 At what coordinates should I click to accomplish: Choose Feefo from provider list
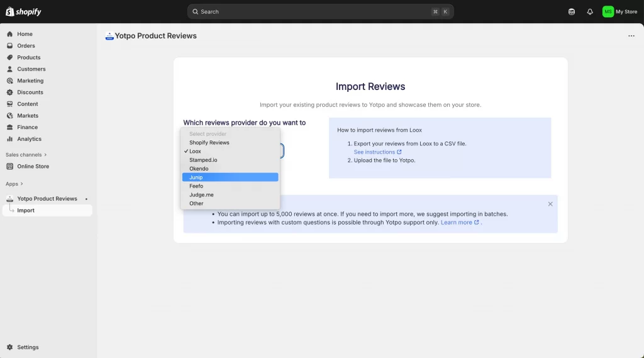click(230, 186)
